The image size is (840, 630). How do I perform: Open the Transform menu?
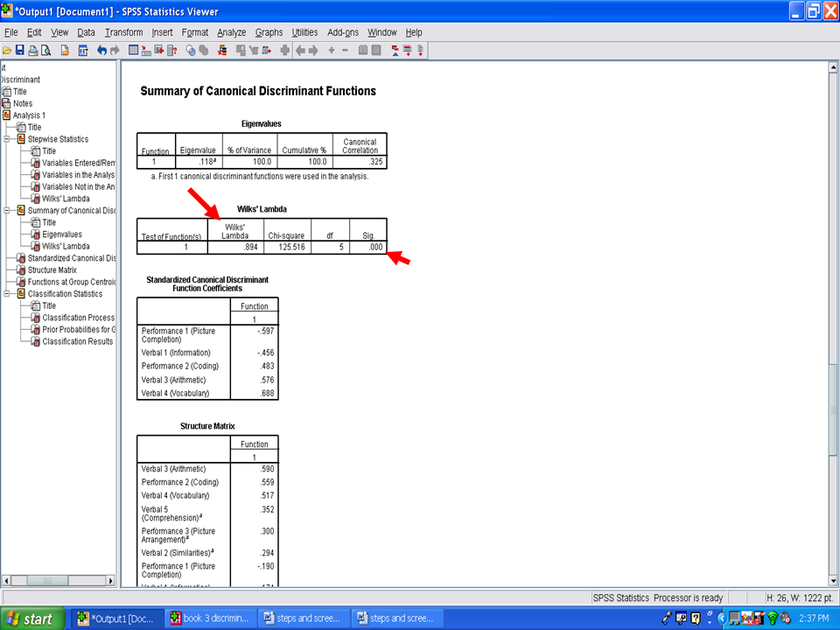[x=123, y=32]
